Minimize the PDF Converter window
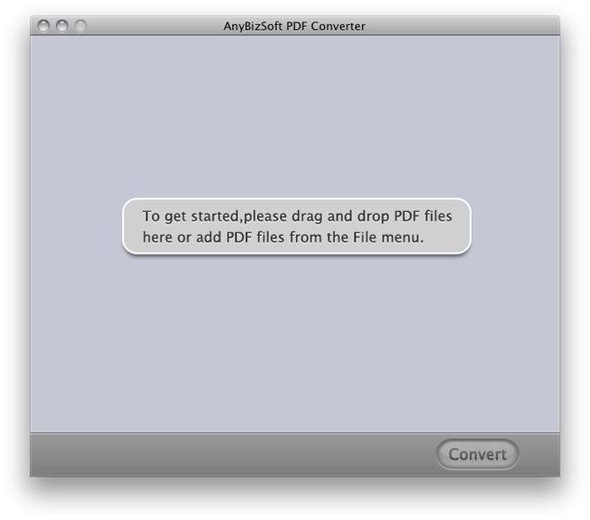 pos(62,26)
